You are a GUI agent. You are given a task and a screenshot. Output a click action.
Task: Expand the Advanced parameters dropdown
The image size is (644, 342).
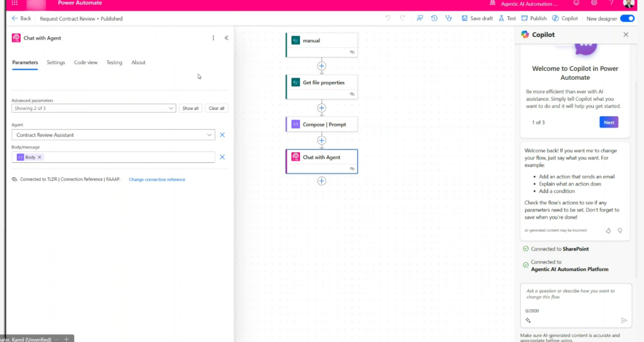(x=94, y=108)
